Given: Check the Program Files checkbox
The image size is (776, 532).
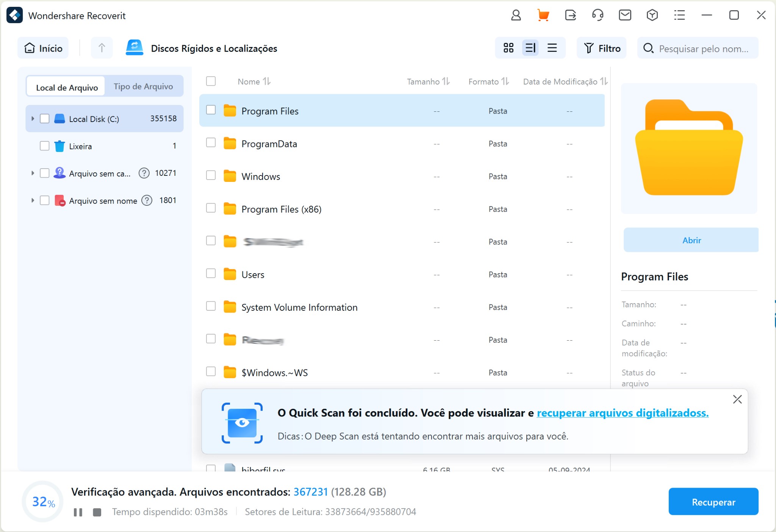Looking at the screenshot, I should tap(211, 110).
